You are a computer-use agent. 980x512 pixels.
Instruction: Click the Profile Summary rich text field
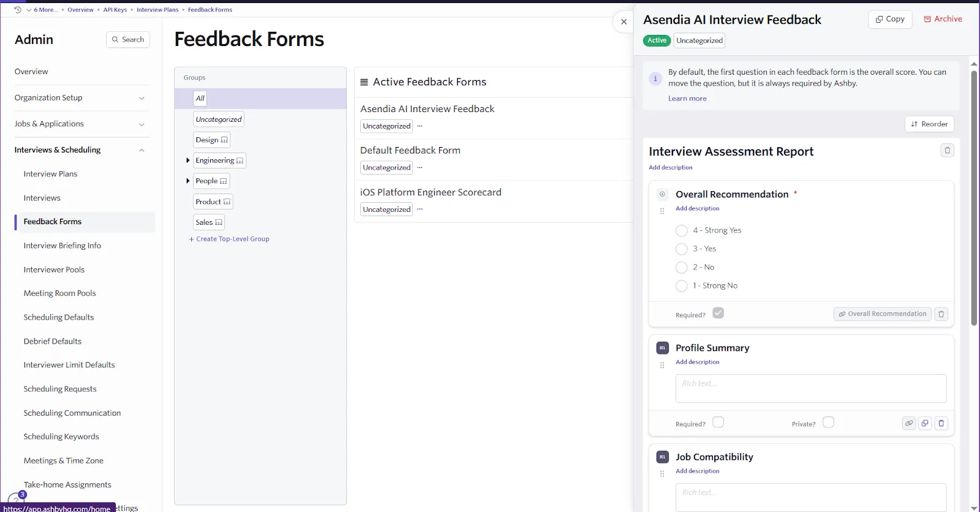click(x=811, y=389)
